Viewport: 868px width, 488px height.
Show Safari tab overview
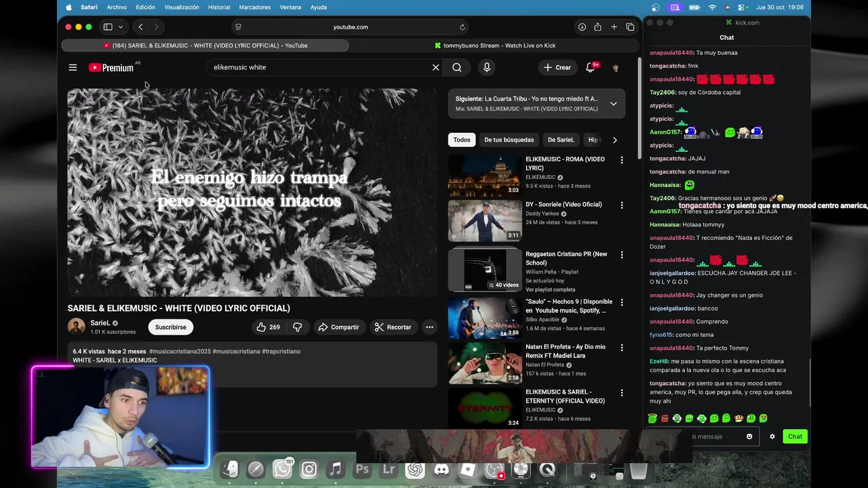(x=631, y=27)
